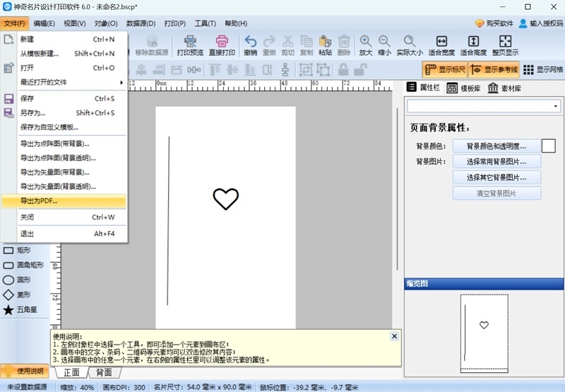Choose Close (关闭) menu entry
This screenshot has width=565, height=392.
point(72,218)
